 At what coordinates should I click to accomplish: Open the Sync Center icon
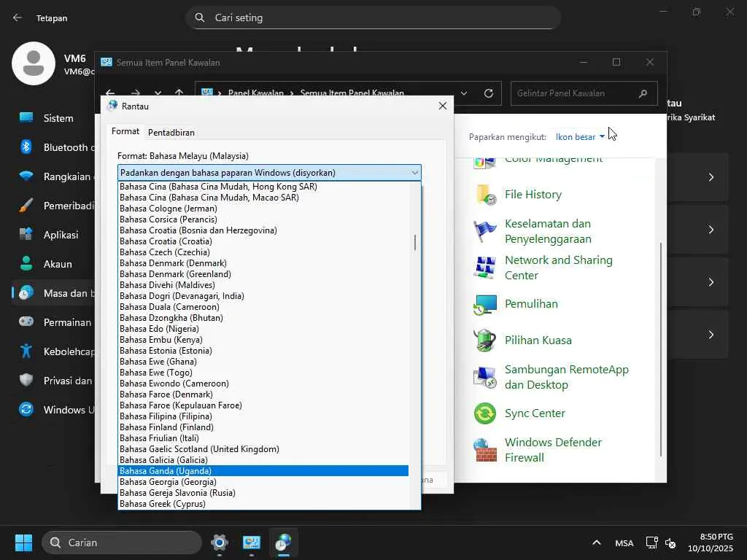tap(485, 413)
